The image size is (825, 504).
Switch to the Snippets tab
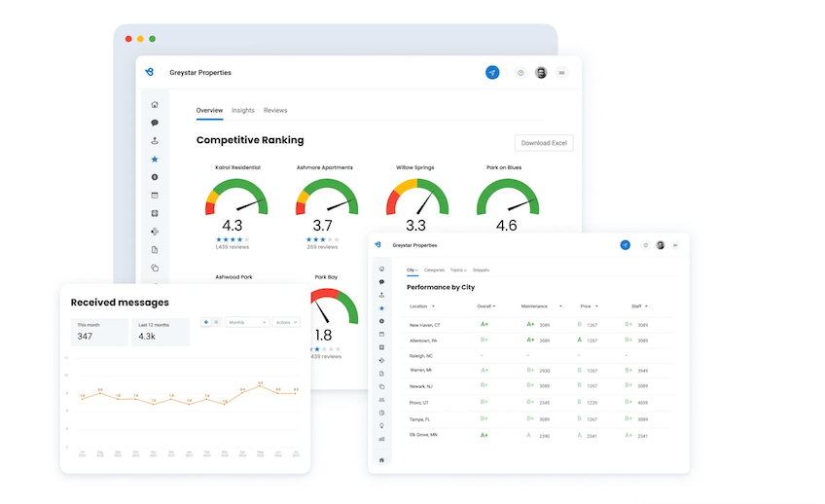coord(481,270)
